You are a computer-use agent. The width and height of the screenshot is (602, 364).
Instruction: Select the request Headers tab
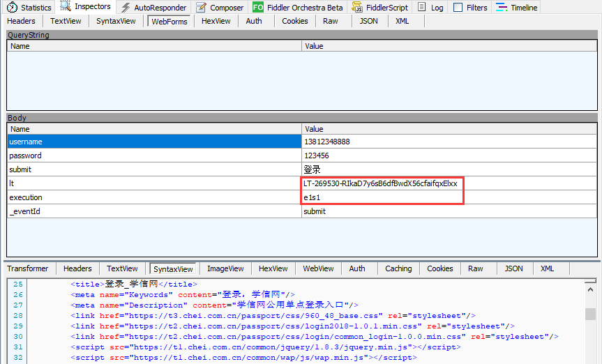click(21, 21)
